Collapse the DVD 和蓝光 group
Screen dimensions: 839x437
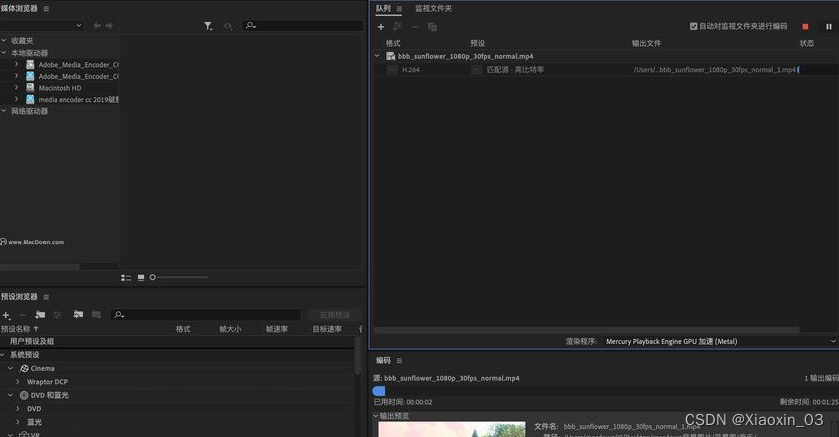[x=10, y=395]
